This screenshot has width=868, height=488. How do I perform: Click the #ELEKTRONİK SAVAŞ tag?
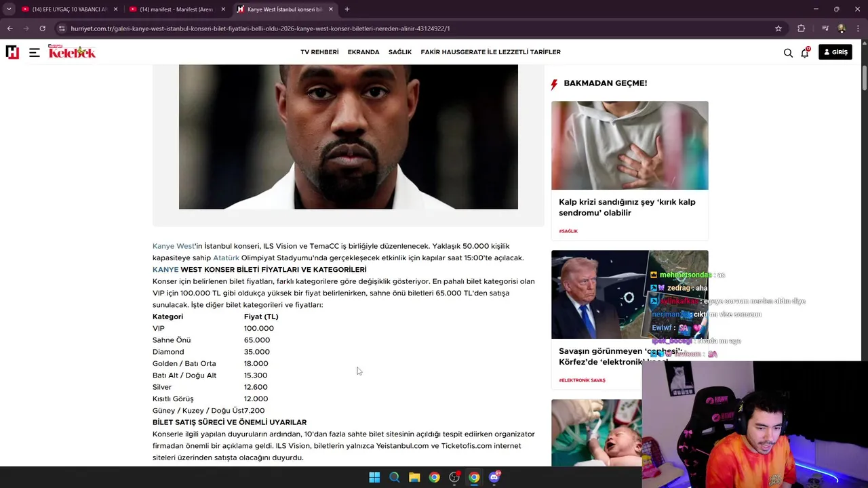click(x=582, y=380)
